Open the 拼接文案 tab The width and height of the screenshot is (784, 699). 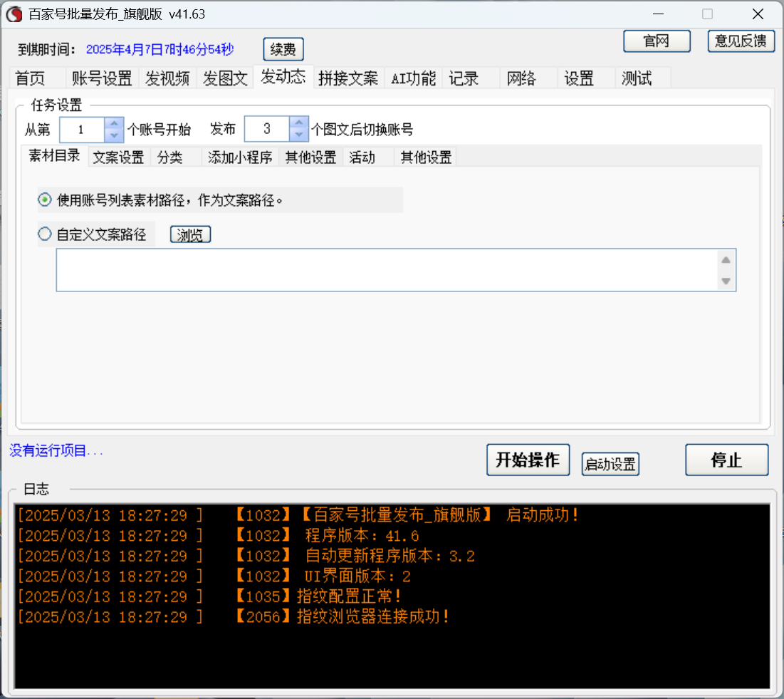(348, 78)
